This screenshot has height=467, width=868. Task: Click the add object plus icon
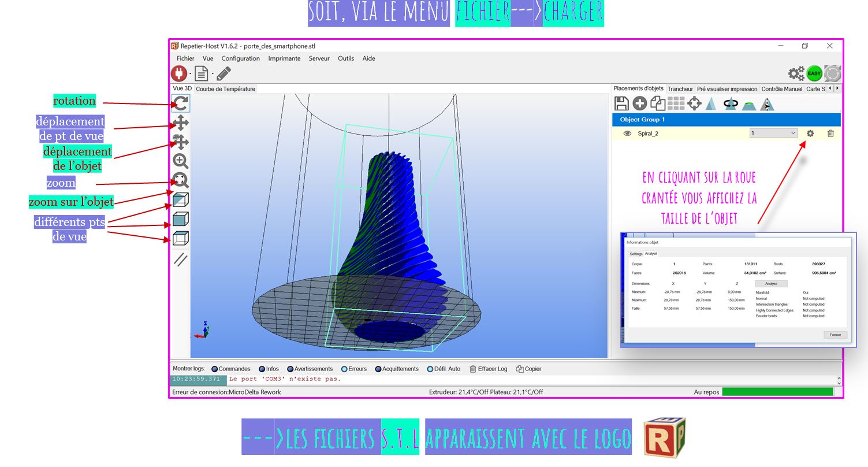639,103
